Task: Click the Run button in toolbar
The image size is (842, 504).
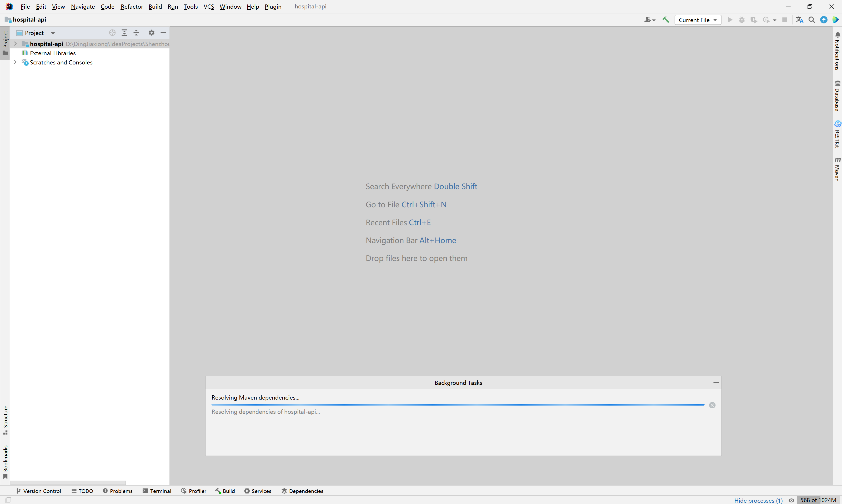Action: point(729,20)
